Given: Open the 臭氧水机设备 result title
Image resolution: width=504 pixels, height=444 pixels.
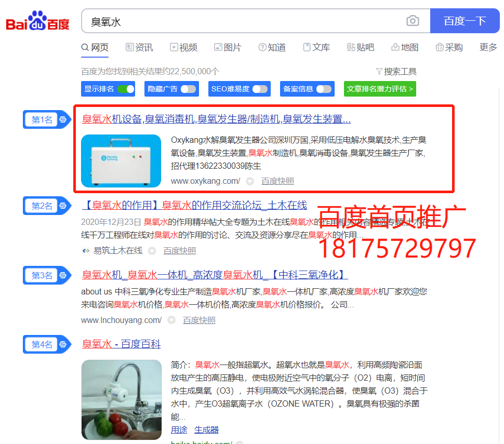Looking at the screenshot, I should tap(216, 119).
